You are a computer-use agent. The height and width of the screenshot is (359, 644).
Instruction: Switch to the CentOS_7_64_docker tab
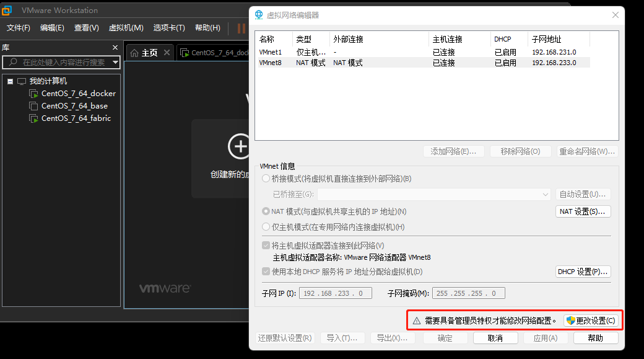214,53
